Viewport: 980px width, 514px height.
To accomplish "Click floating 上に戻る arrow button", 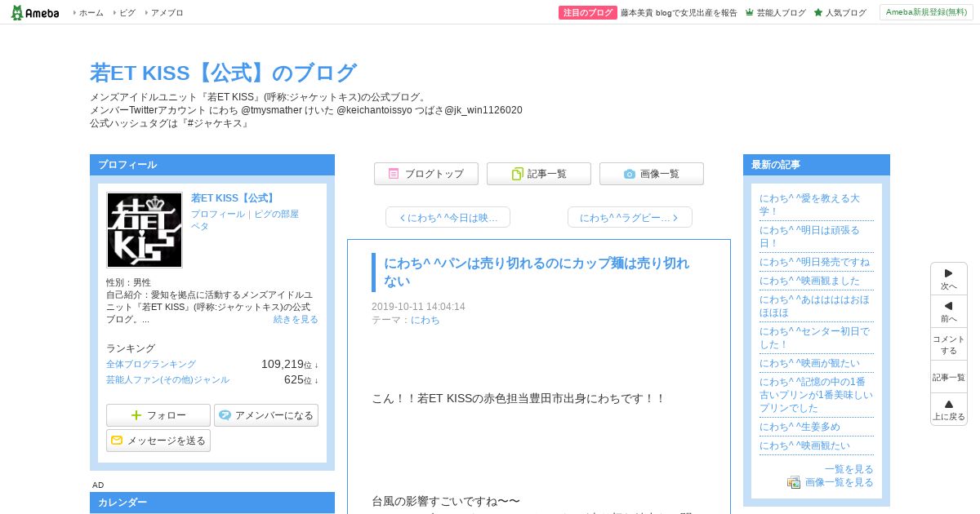I will pos(949,410).
